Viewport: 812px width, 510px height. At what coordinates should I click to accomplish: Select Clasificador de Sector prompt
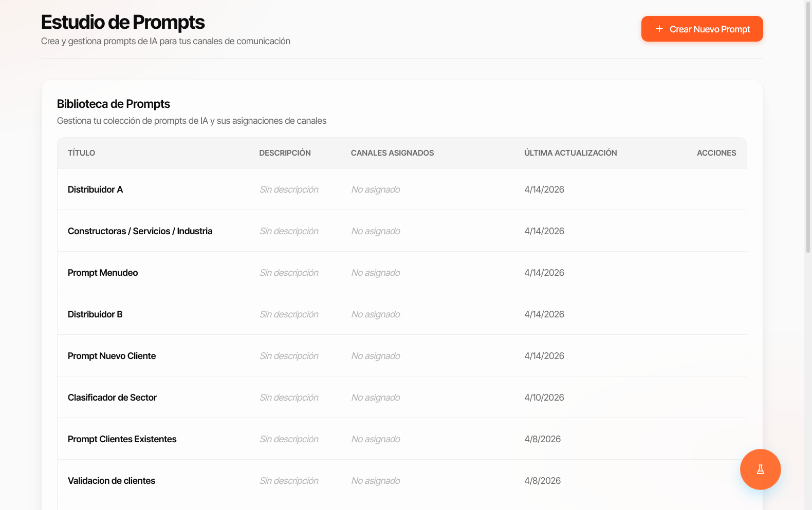[402, 397]
